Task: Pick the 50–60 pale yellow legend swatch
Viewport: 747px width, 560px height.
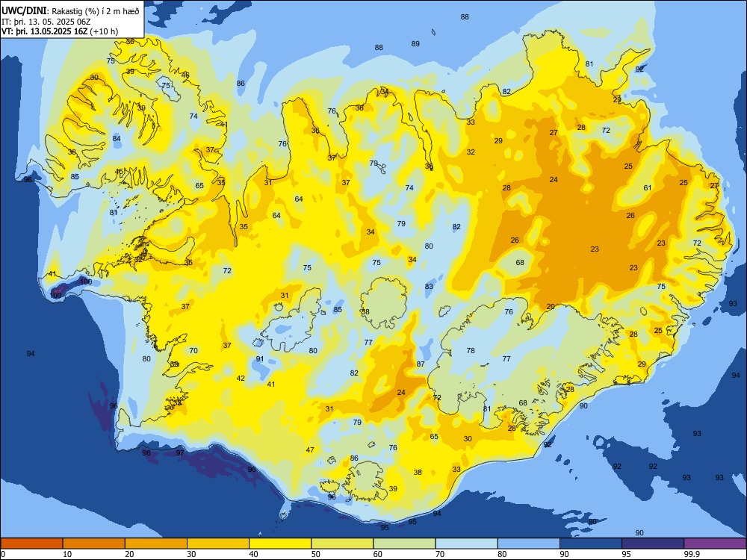Action: click(342, 544)
